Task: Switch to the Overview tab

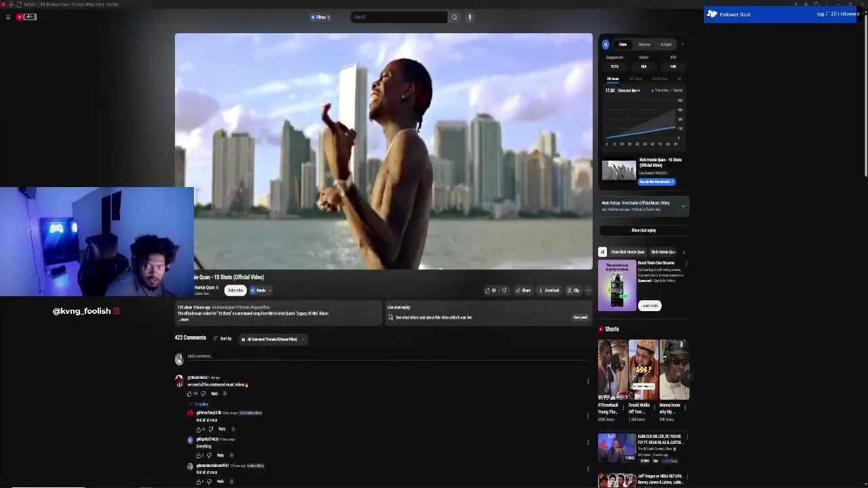Action: tap(644, 45)
